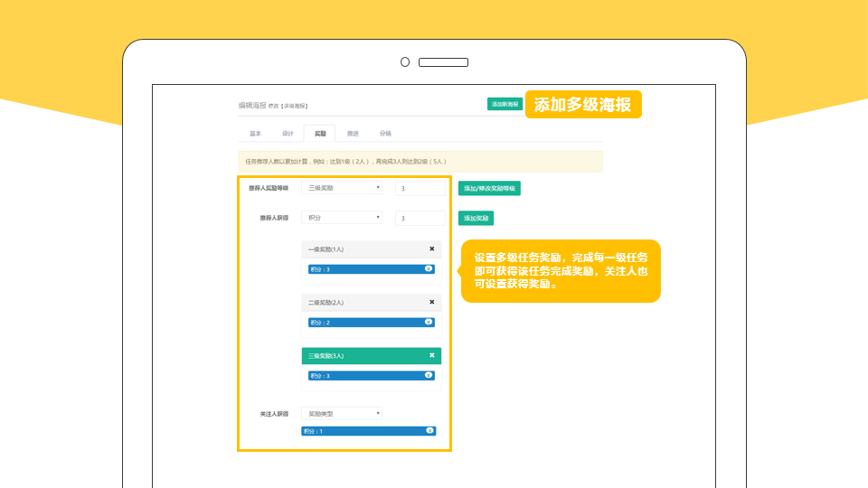Remove the 积分:3 tag under 一级奖励
Viewport: 868px width, 488px height.
pos(429,269)
